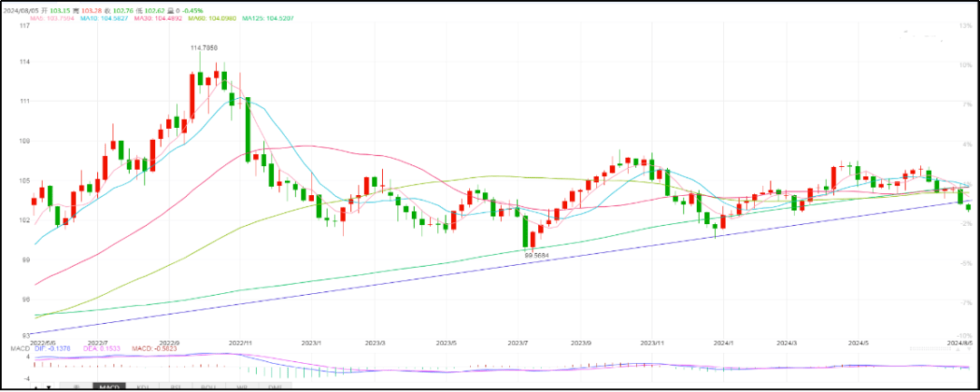Show the BOLL indicator tab
Image resolution: width=980 pixels, height=392 pixels.
pyautogui.click(x=208, y=387)
